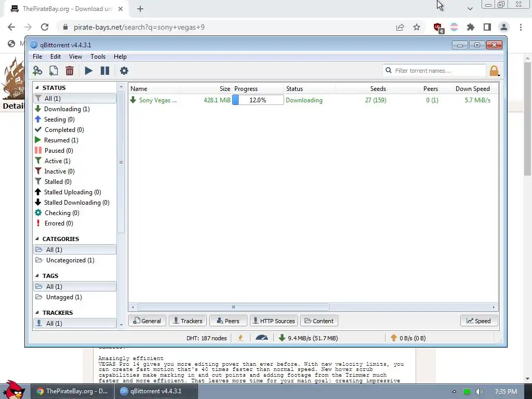Open the Edit menu
The height and width of the screenshot is (399, 532).
[55, 57]
